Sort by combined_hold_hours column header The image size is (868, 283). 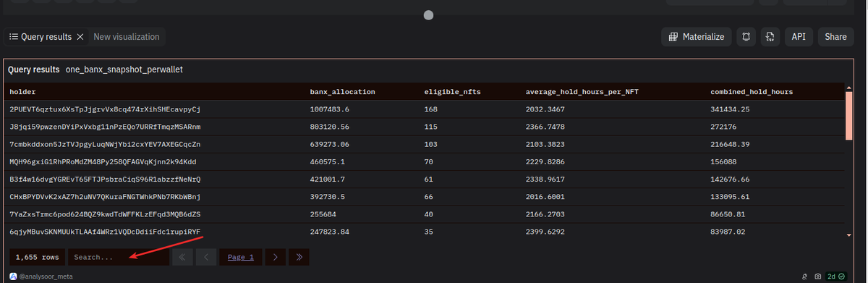coord(752,92)
